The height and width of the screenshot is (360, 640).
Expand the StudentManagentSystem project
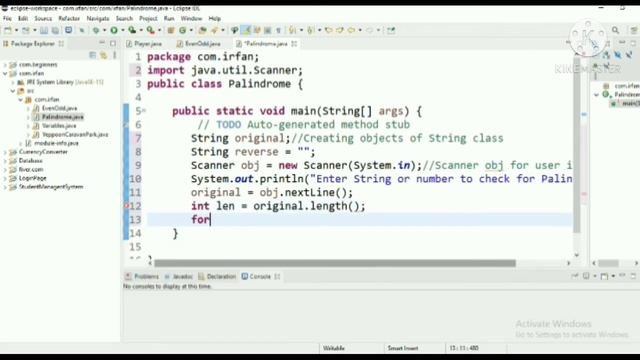[x=5, y=187]
